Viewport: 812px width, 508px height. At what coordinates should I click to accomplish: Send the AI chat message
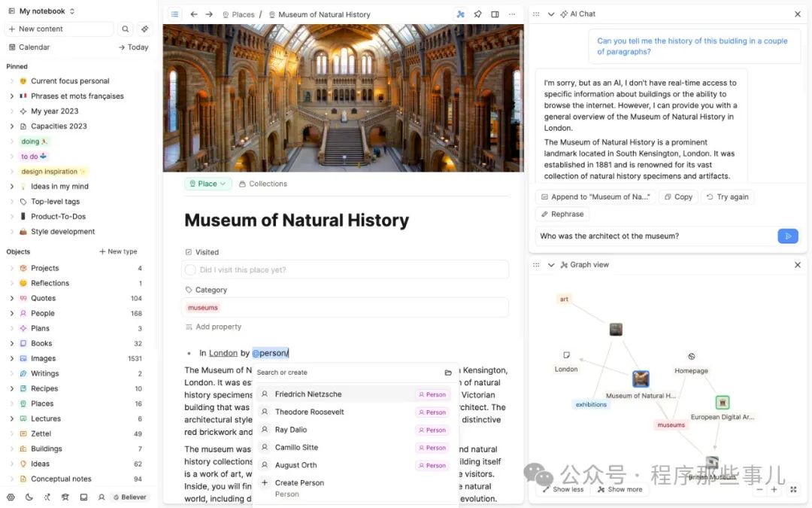click(788, 236)
